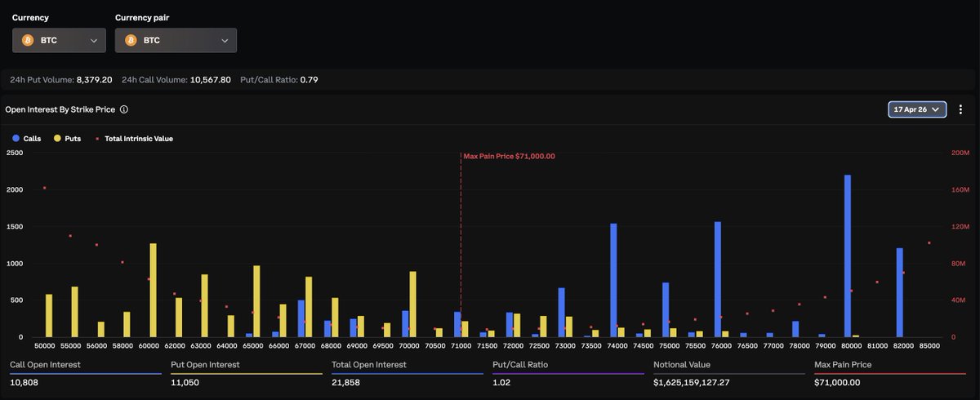Open the Currency BTC dropdown
The width and height of the screenshot is (980, 400).
pyautogui.click(x=60, y=40)
